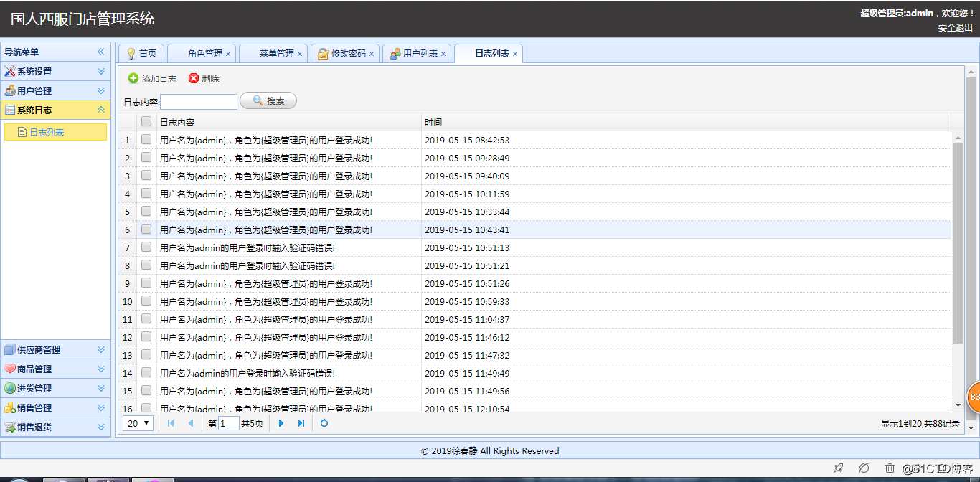
Task: Check the checkbox for row 7
Action: tap(146, 247)
